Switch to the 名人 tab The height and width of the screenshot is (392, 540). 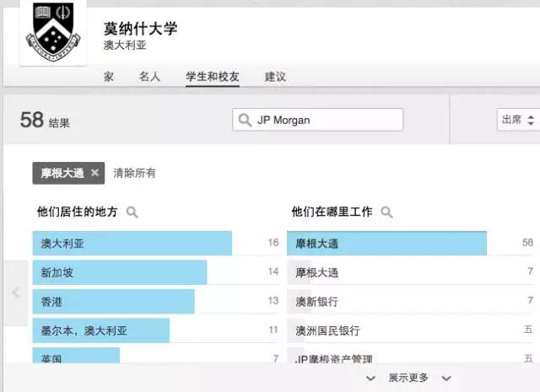click(x=149, y=77)
